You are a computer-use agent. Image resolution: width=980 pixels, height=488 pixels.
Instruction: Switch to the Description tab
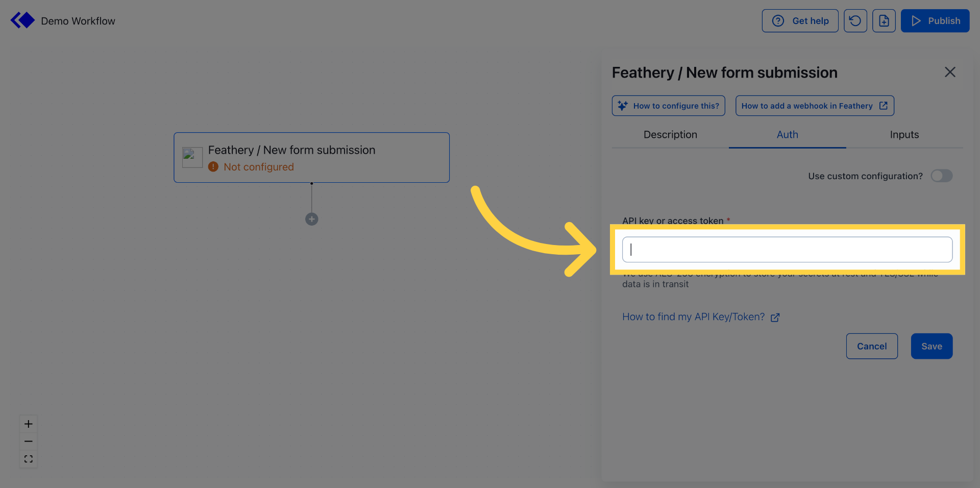(x=670, y=134)
